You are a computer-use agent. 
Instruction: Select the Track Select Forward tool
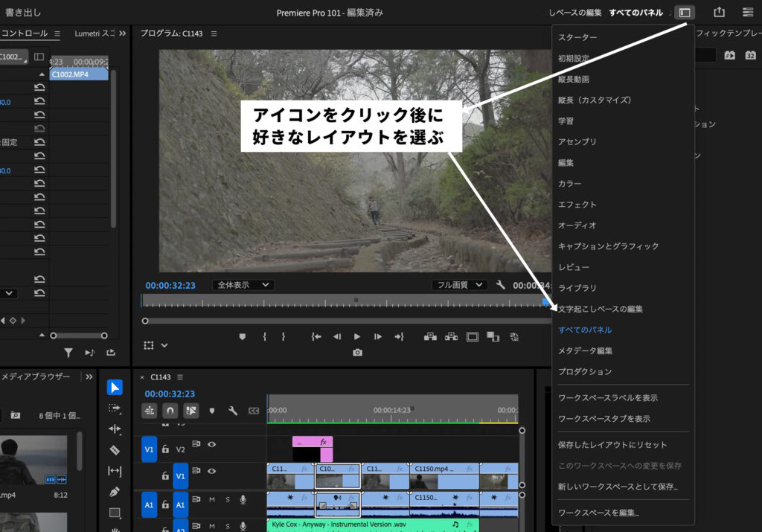point(114,408)
